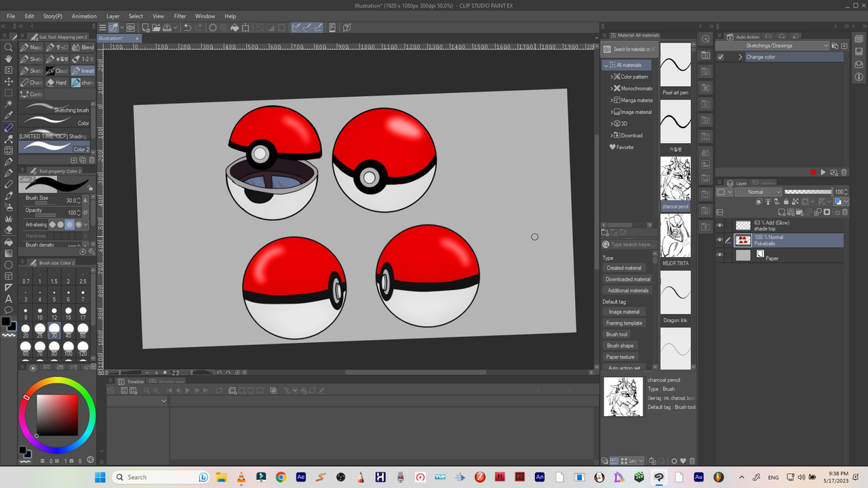Expand the Manga material folder
The width and height of the screenshot is (868, 488).
pyautogui.click(x=612, y=100)
